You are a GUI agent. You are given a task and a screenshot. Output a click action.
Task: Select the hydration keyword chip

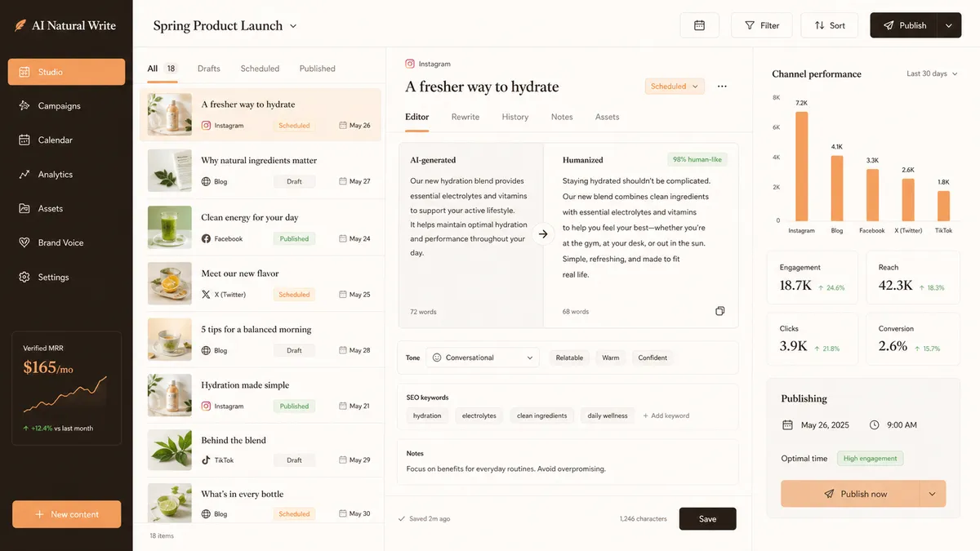427,415
